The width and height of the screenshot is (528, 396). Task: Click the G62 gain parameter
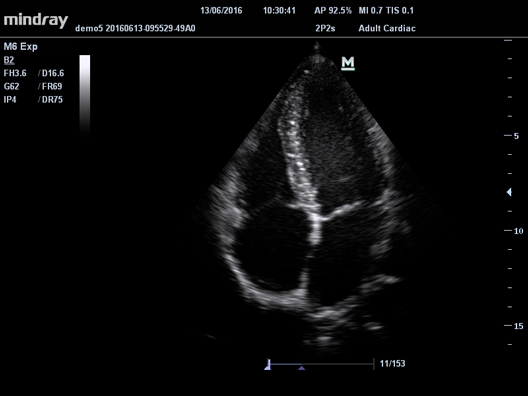tap(11, 87)
